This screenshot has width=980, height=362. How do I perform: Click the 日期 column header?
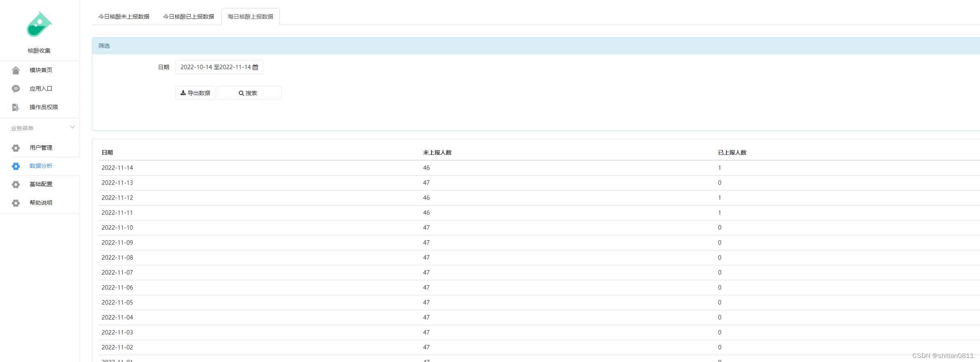(x=107, y=152)
